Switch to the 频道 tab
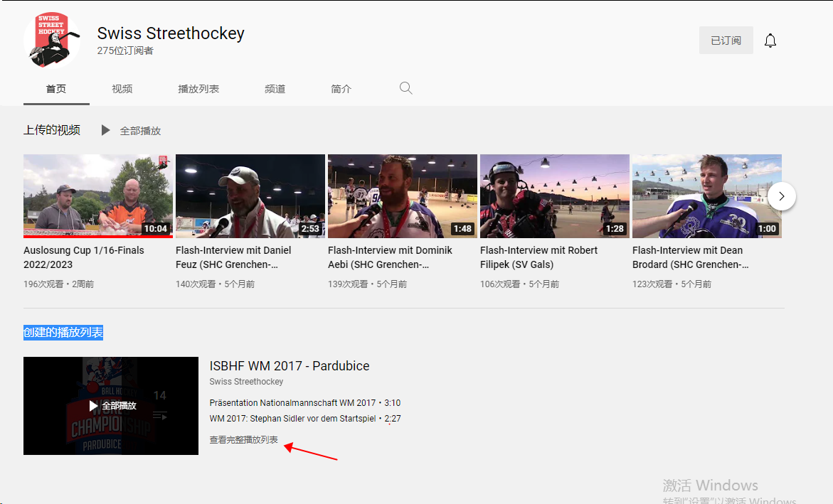The image size is (833, 504). pyautogui.click(x=275, y=89)
